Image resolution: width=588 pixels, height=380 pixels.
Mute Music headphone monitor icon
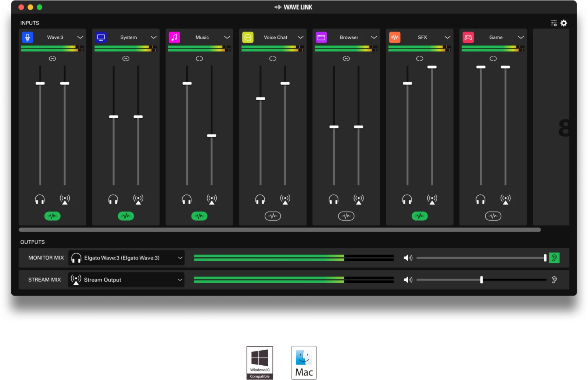(187, 199)
